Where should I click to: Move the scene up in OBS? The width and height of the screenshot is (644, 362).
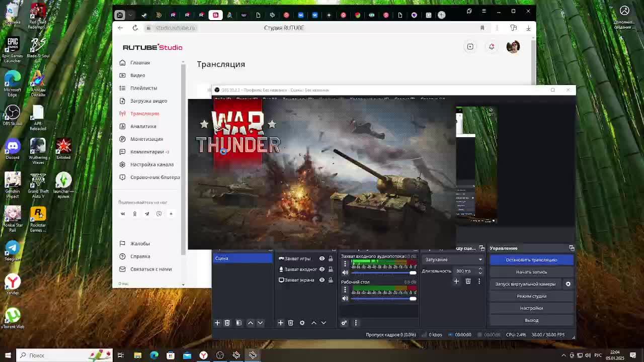pos(251,323)
